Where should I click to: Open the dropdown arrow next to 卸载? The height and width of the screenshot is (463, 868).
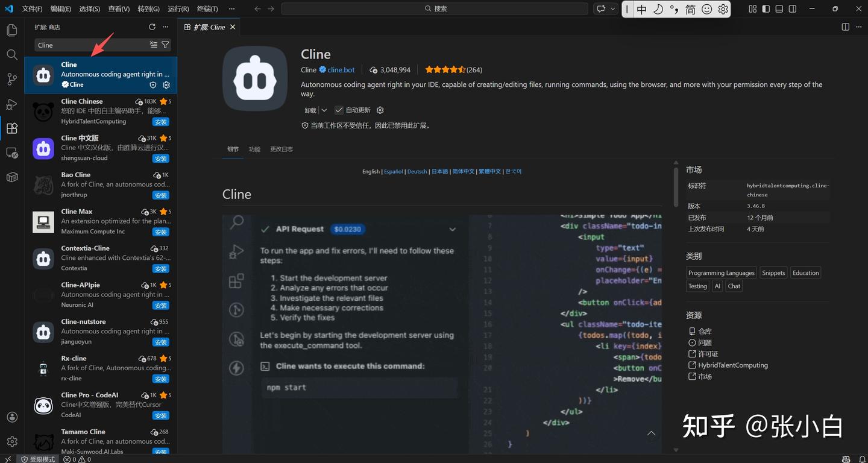pos(324,110)
